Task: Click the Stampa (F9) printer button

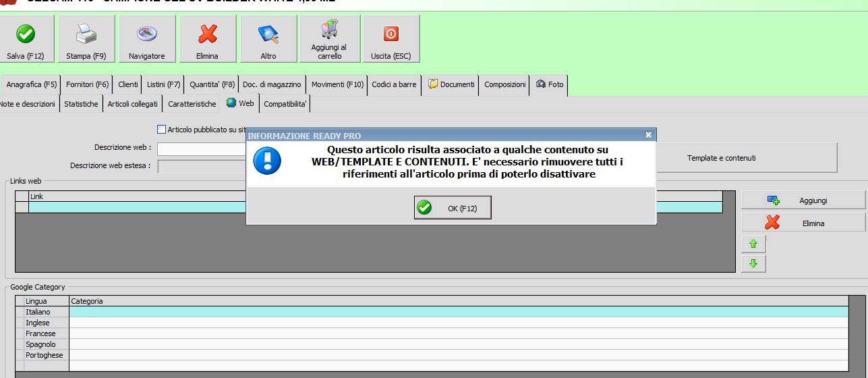Action: 86,39
